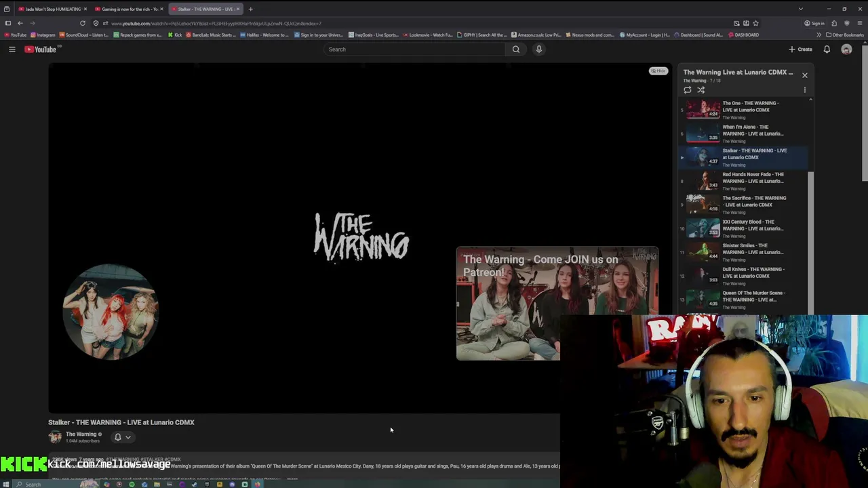
Task: Select 'When I'm Alone' playlist item
Action: [x=744, y=133]
